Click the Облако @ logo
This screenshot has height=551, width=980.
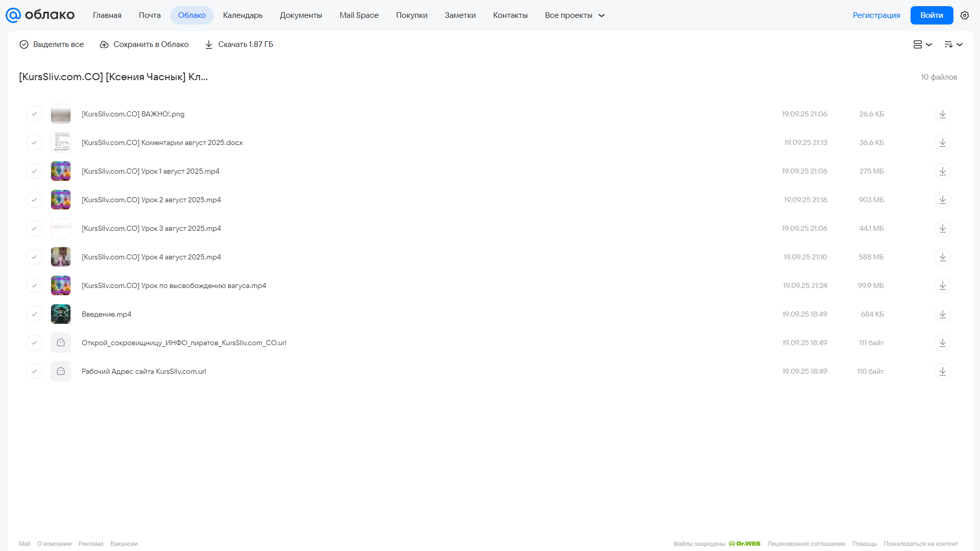pyautogui.click(x=40, y=15)
